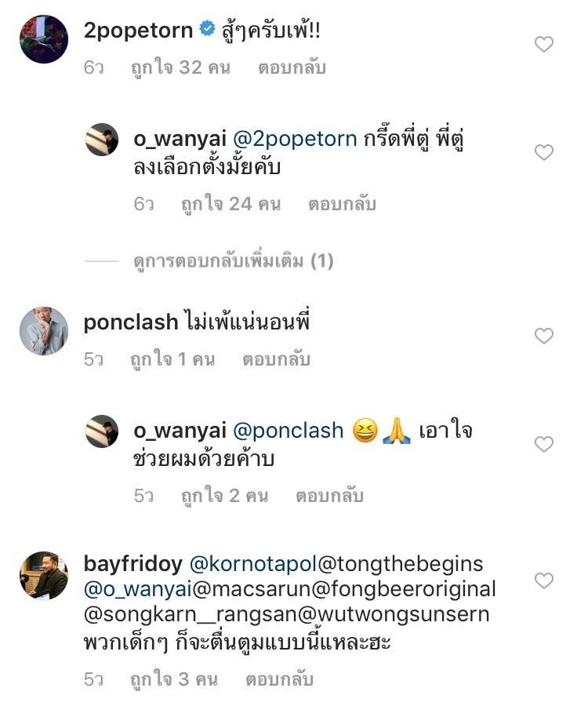Open ponclash's avatar
The image size is (588, 717).
coord(44,329)
